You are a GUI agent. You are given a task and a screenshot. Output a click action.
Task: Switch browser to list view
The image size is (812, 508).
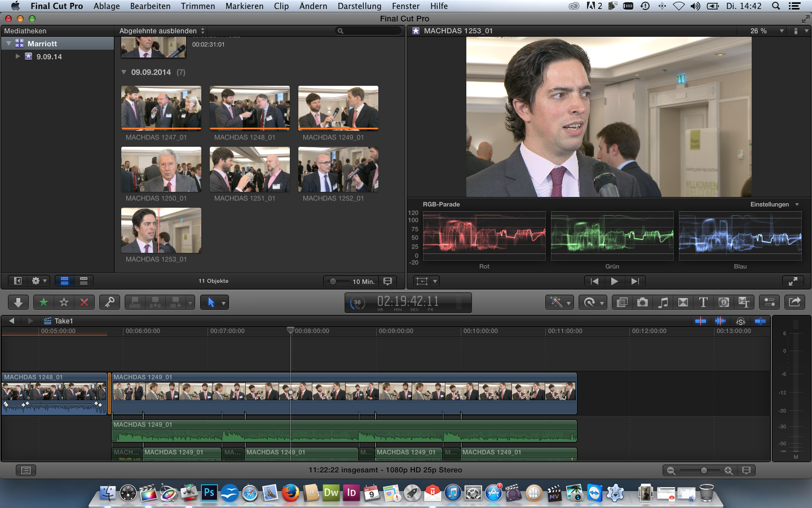pyautogui.click(x=83, y=281)
